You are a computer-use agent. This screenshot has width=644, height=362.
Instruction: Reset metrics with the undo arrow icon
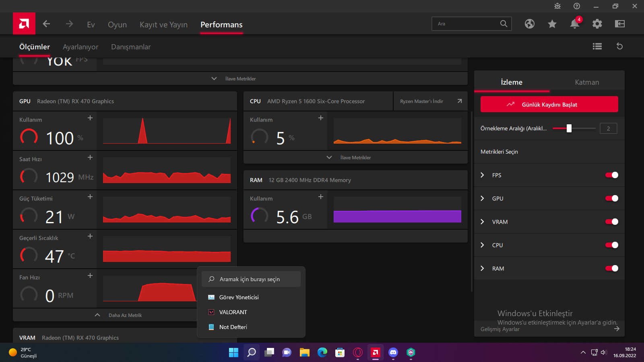[619, 47]
